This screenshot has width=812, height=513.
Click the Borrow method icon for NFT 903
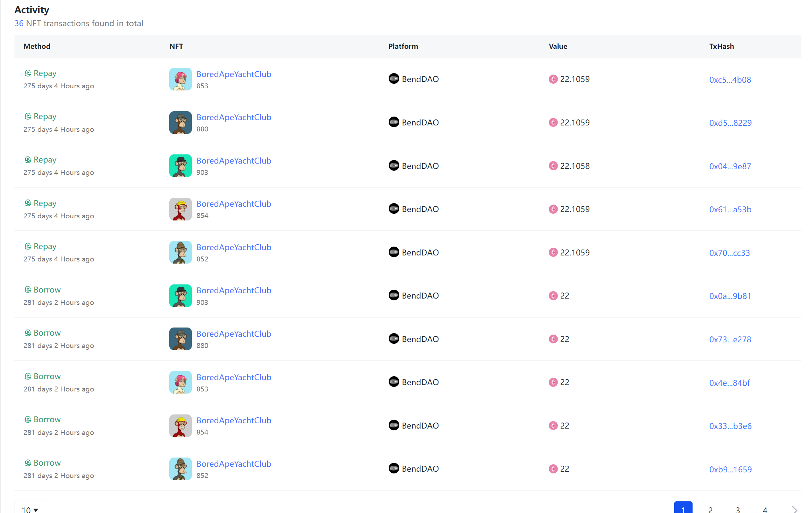[x=28, y=289]
